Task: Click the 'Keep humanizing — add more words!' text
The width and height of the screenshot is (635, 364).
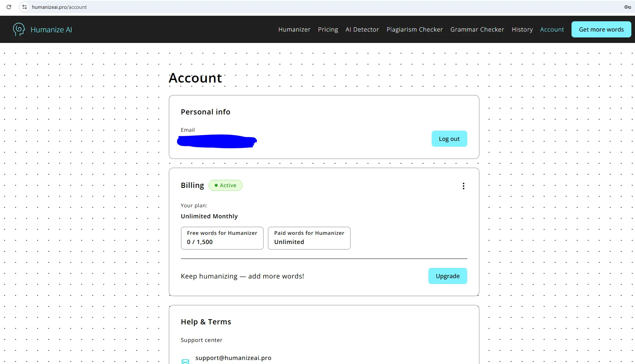Action: pos(242,276)
